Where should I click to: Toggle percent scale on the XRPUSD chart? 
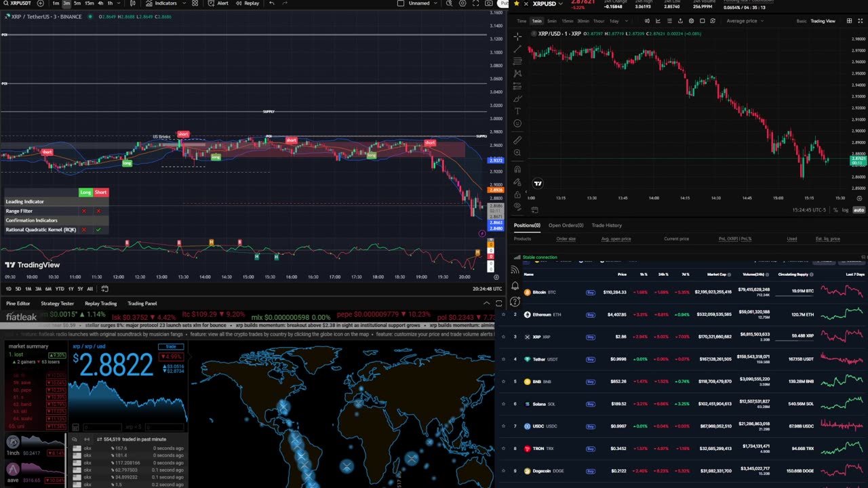tap(835, 210)
